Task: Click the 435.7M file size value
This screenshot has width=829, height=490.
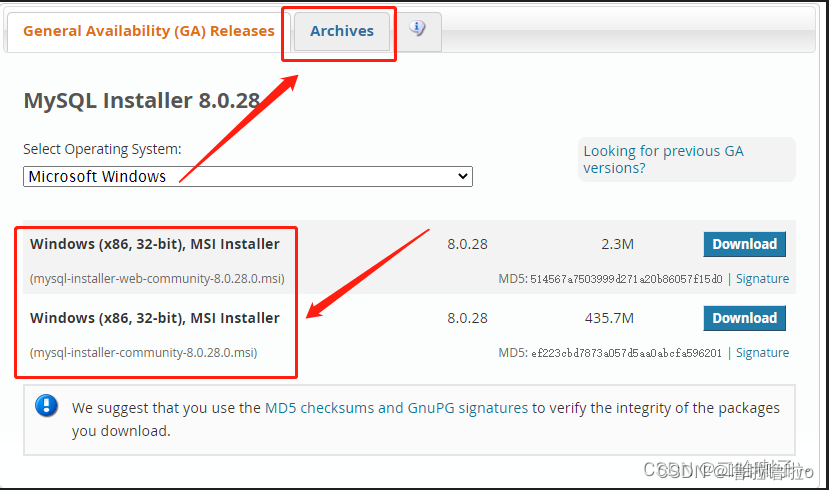Action: click(609, 318)
